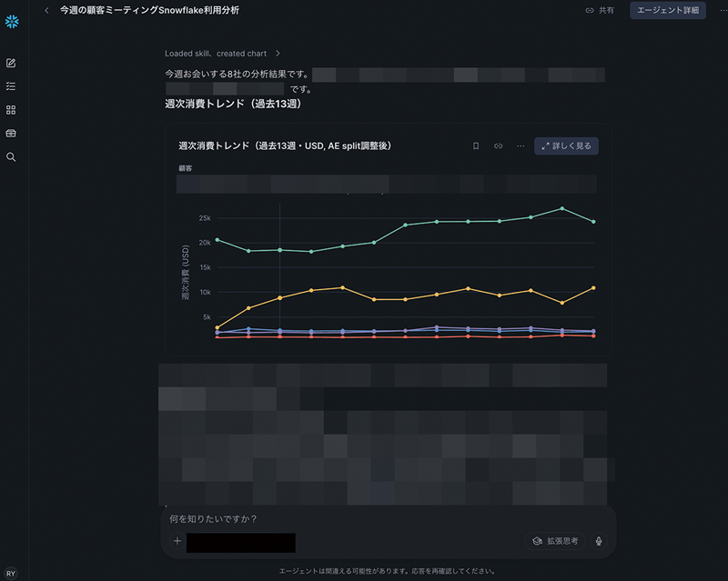Click the 週次消費トレンド（過去13週） heading
The width and height of the screenshot is (728, 581).
[233, 104]
